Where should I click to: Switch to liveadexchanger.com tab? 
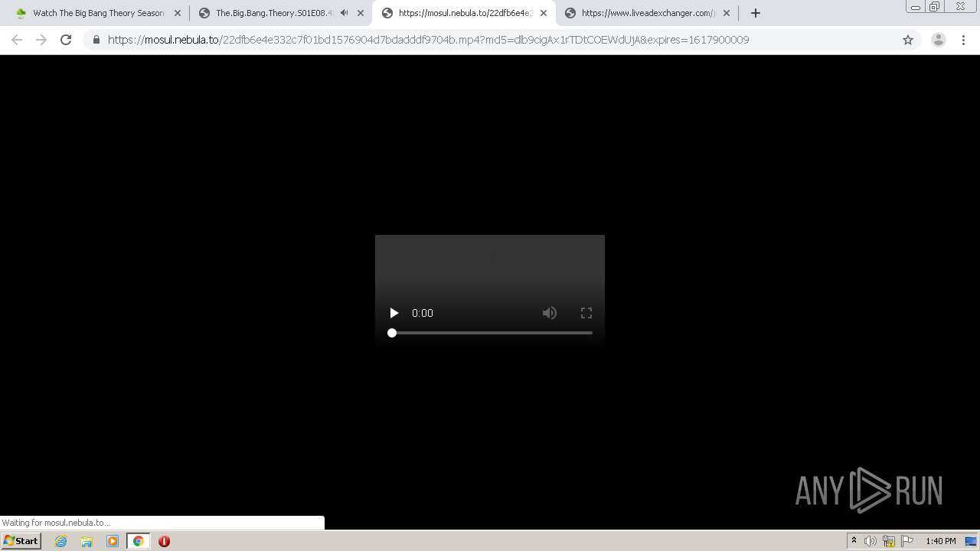[x=648, y=13]
